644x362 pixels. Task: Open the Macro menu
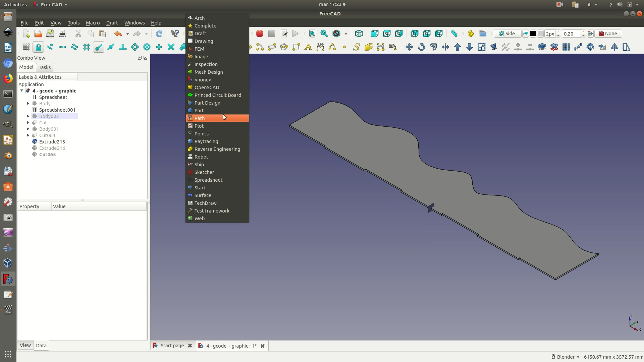[93, 23]
